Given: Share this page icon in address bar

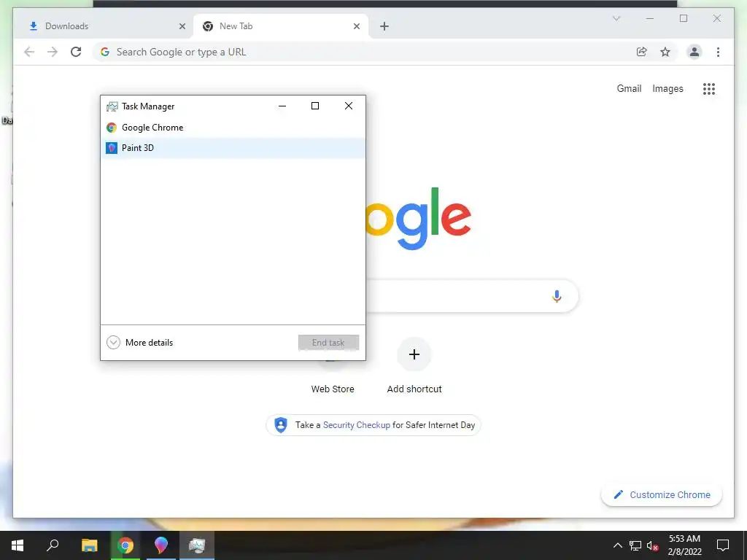Looking at the screenshot, I should pyautogui.click(x=642, y=52).
